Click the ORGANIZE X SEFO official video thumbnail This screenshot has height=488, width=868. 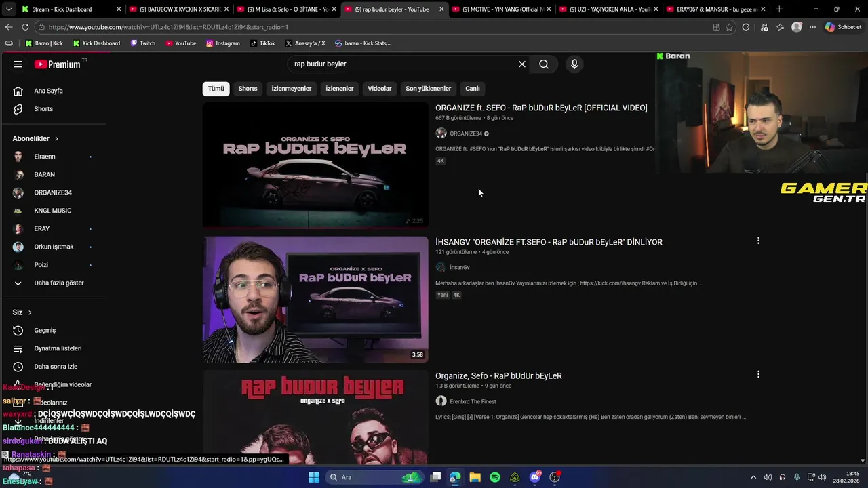click(315, 165)
